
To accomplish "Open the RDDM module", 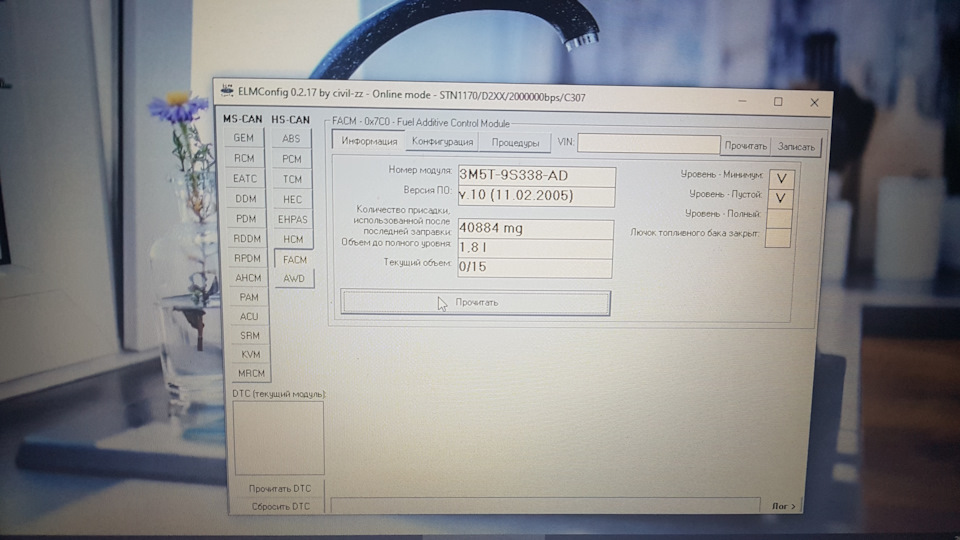I will pyautogui.click(x=247, y=239).
